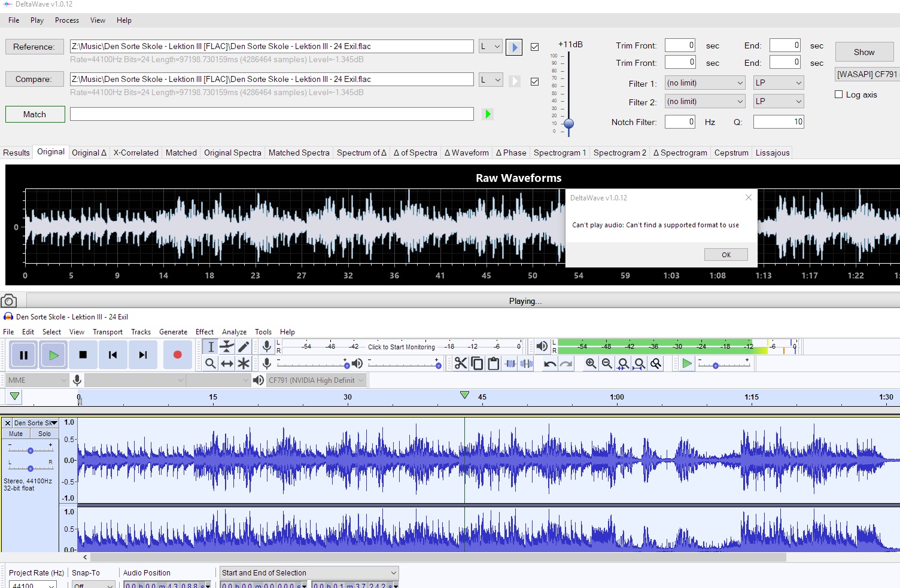Open the Filter 1 LP type dropdown
Image resolution: width=900 pixels, height=588 pixels.
(x=779, y=83)
